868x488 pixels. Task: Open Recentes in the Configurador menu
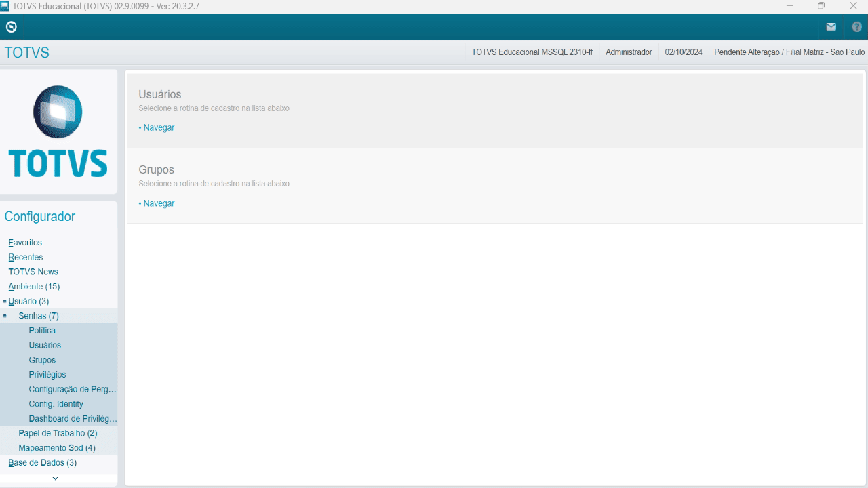(x=26, y=258)
